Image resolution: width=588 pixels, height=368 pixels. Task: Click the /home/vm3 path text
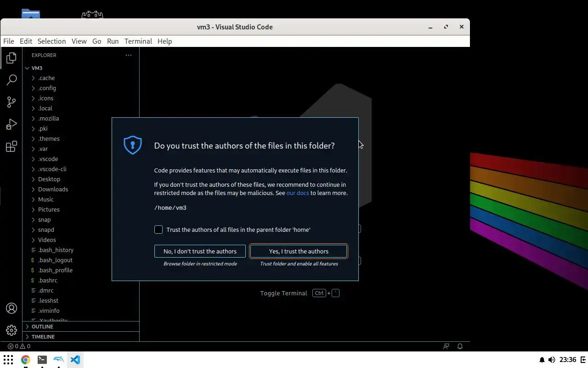point(170,208)
